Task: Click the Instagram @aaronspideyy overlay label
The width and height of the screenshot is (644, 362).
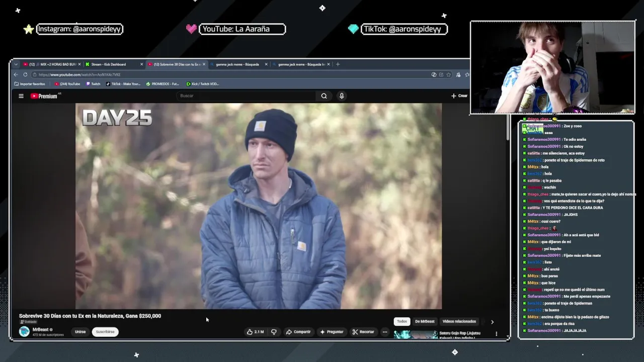Action: tap(79, 29)
